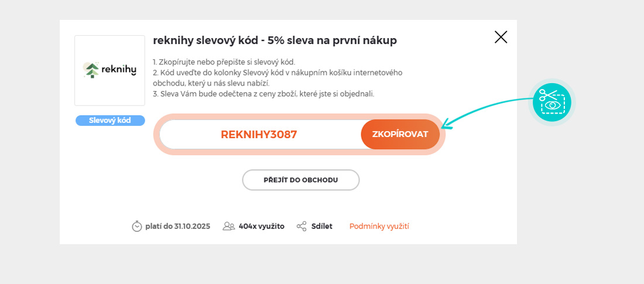Click the people usage-count icon
The image size is (644, 284).
pyautogui.click(x=228, y=226)
